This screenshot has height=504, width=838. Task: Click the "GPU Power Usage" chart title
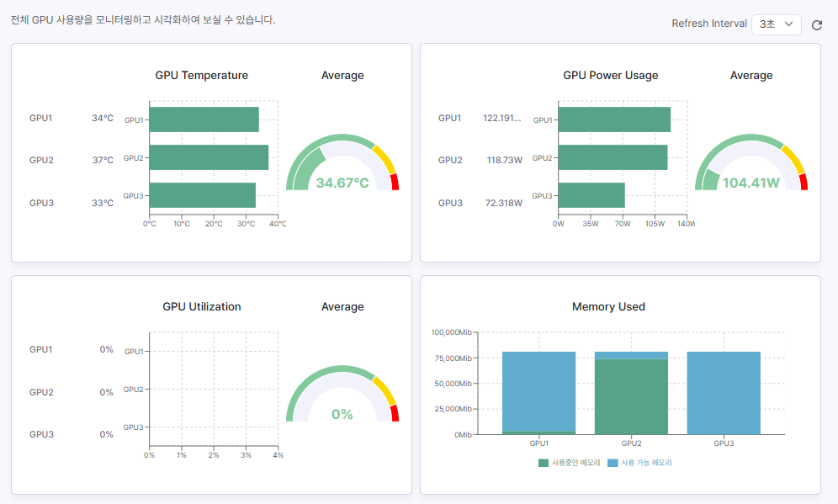(610, 76)
